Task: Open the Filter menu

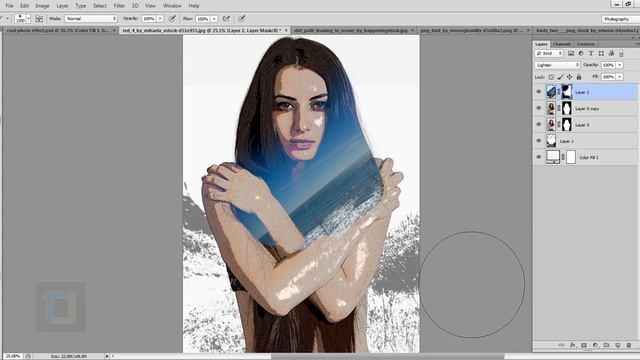Action: (x=119, y=6)
